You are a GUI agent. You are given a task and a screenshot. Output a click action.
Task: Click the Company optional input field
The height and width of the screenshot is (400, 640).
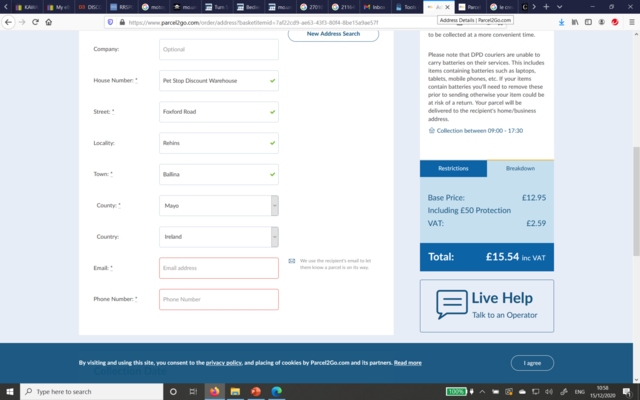point(219,49)
